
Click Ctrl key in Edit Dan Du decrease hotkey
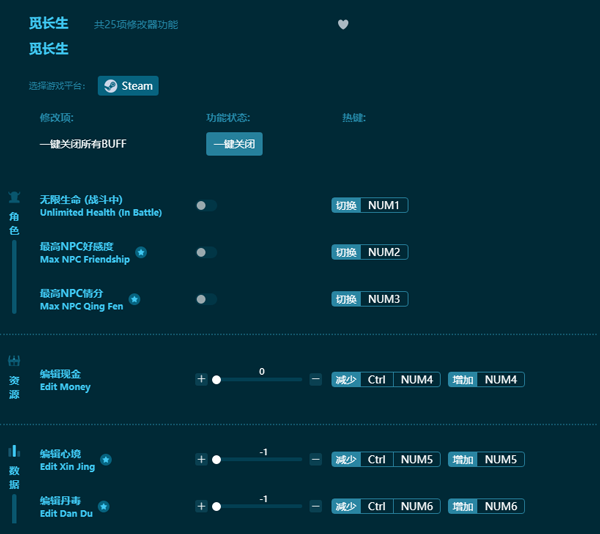377,506
